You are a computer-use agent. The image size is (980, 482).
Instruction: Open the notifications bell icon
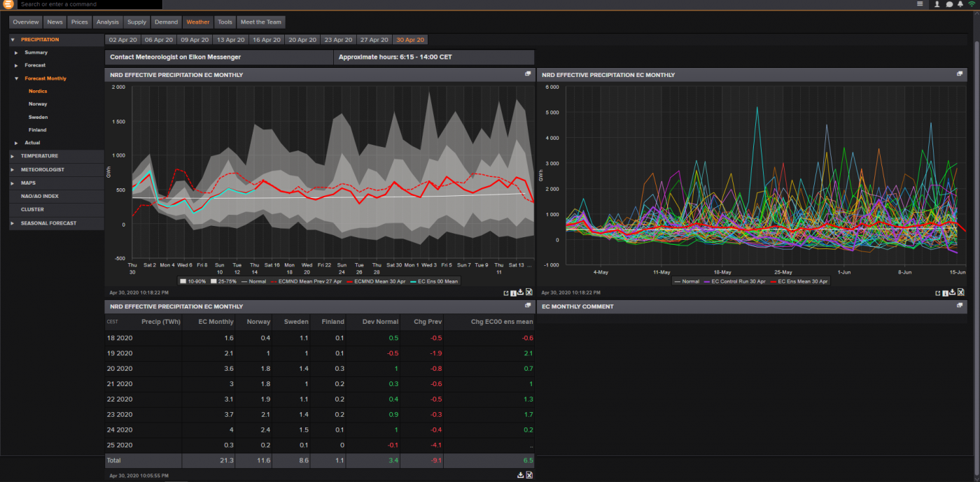(961, 4)
